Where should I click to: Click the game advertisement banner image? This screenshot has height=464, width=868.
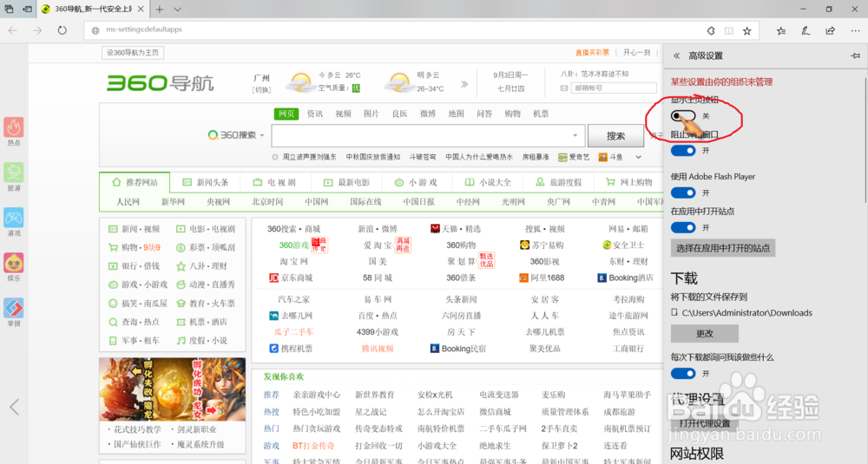pyautogui.click(x=172, y=389)
